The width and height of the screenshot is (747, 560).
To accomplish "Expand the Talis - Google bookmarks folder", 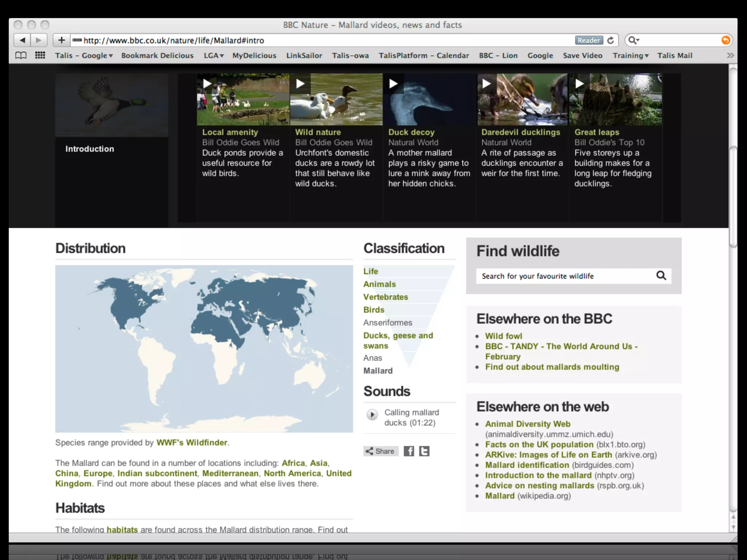I will (84, 55).
